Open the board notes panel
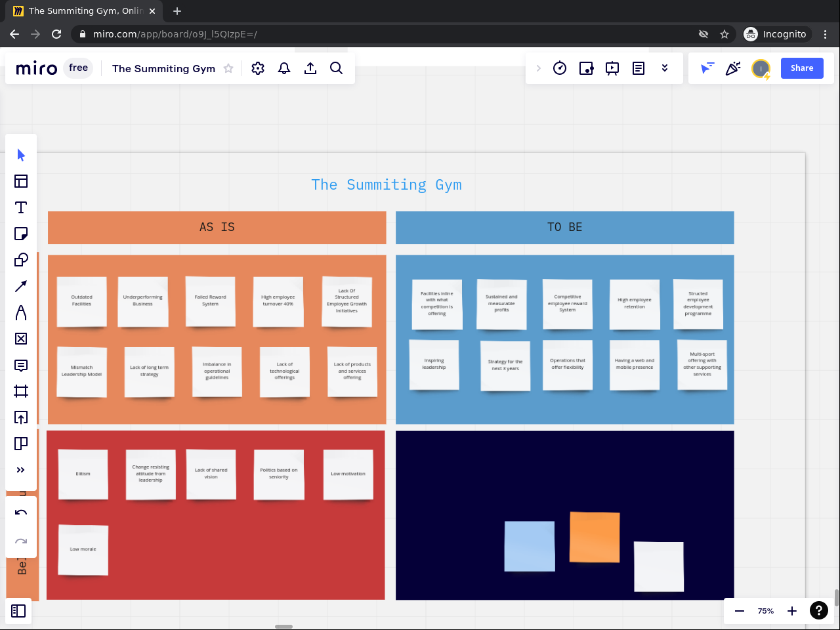Screen dimensions: 840x630 pyautogui.click(x=639, y=68)
